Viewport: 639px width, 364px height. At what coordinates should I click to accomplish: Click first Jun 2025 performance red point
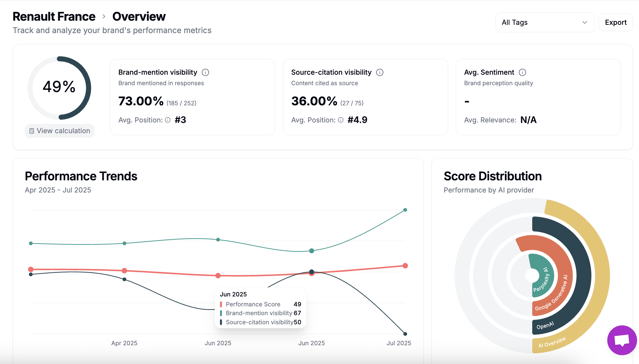(x=218, y=275)
